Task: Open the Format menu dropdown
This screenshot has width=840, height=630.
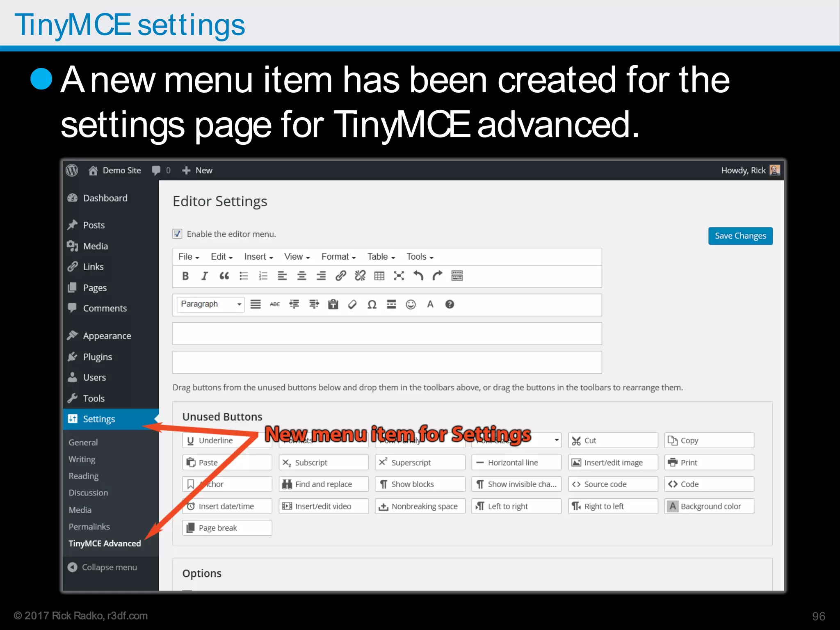Action: point(338,257)
